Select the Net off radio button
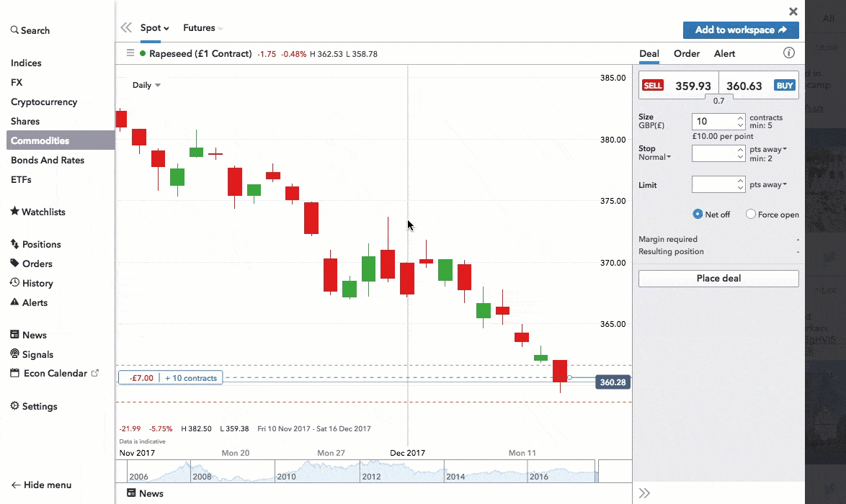 pyautogui.click(x=698, y=214)
